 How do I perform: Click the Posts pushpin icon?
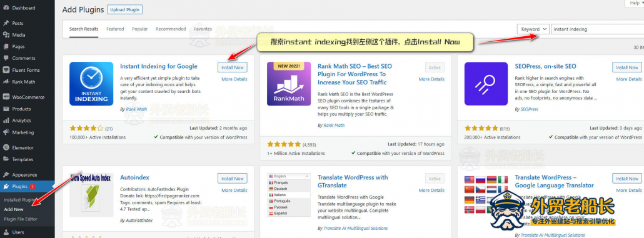click(x=6, y=23)
